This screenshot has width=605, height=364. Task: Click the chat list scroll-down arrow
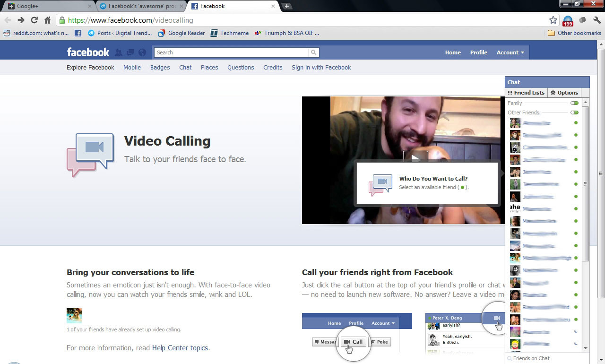point(585,348)
